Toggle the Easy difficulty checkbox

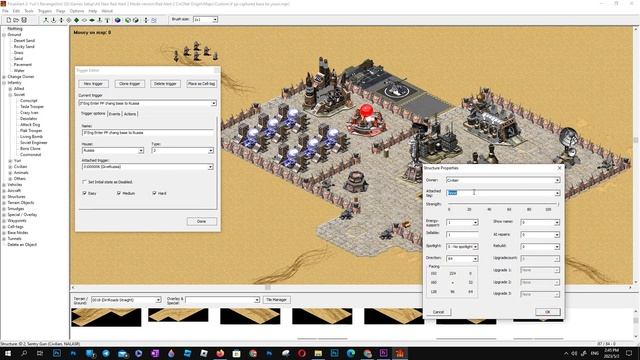(84, 193)
